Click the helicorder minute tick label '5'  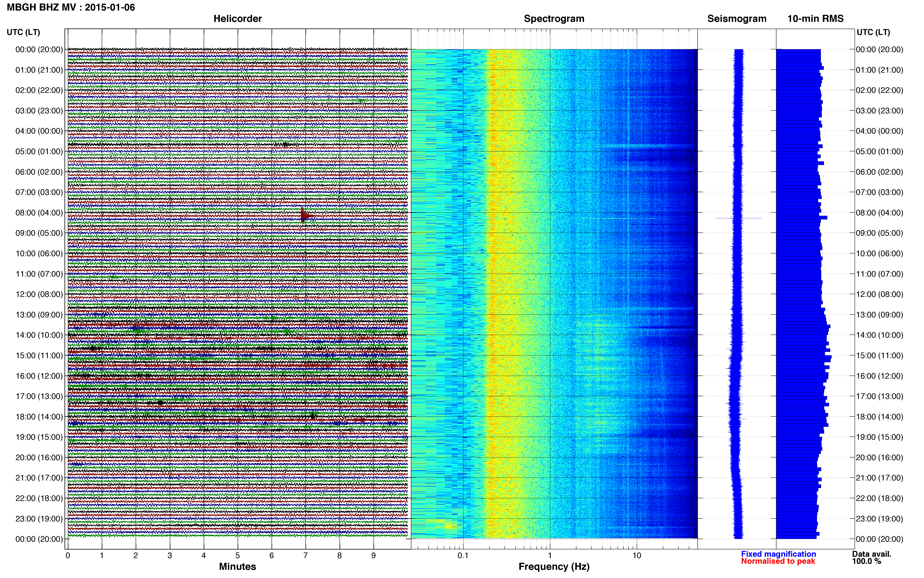(x=238, y=555)
